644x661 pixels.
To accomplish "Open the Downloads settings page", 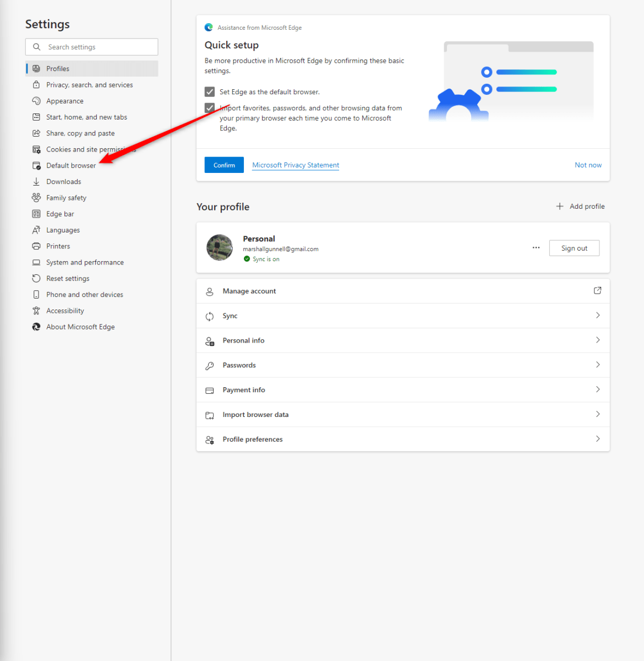I will click(x=64, y=182).
